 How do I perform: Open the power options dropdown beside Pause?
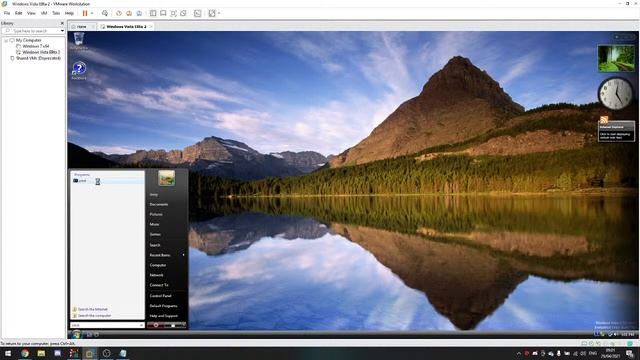(x=92, y=13)
